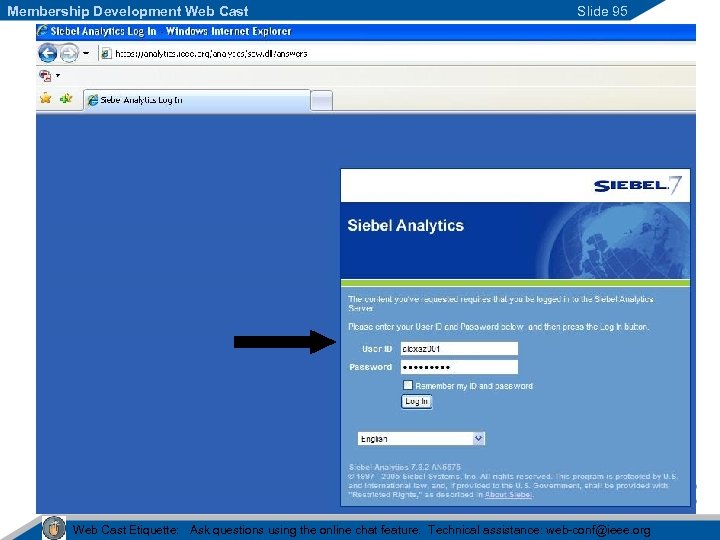The height and width of the screenshot is (540, 720).
Task: Select the Siebel Analytics Log In tab
Action: coord(197,100)
